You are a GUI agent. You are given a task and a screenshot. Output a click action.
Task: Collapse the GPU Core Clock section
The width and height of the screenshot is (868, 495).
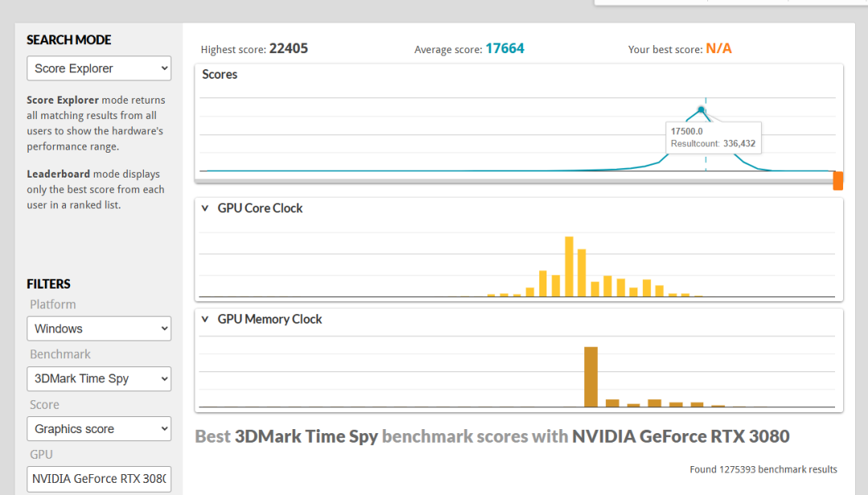pyautogui.click(x=206, y=208)
